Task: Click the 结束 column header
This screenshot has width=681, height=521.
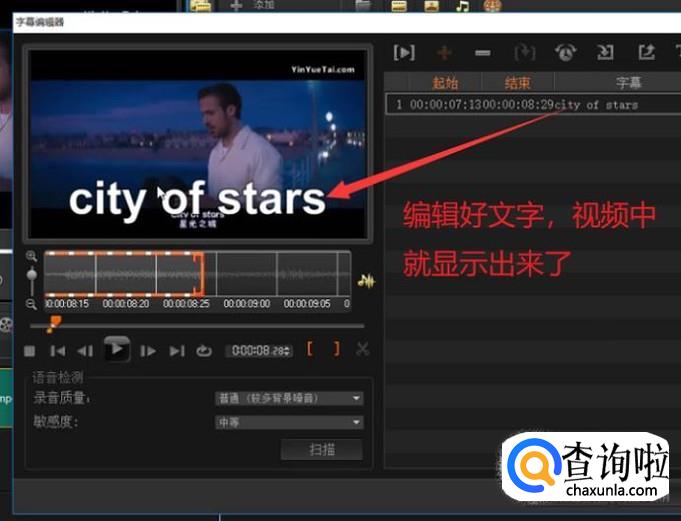Action: click(x=518, y=82)
